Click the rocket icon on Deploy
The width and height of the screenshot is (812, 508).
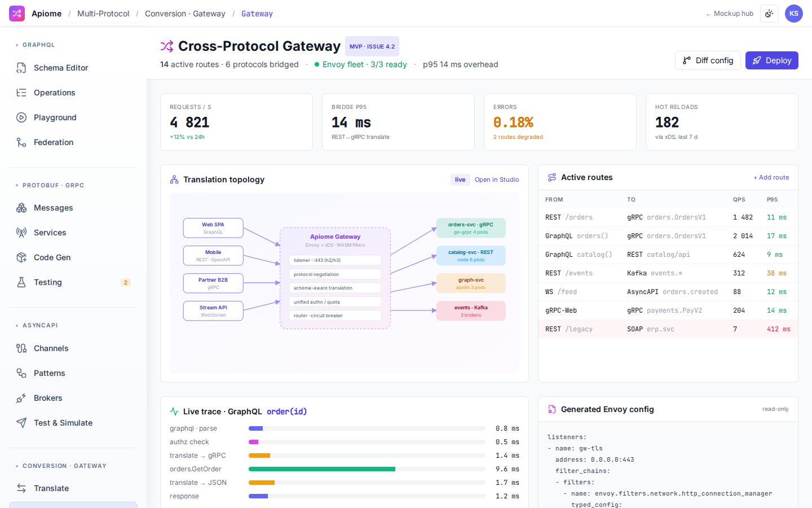(757, 60)
